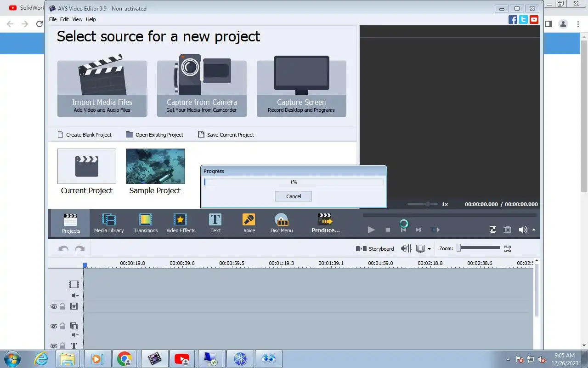
Task: Expand the safe area display dropdown arrow
Action: [429, 249]
